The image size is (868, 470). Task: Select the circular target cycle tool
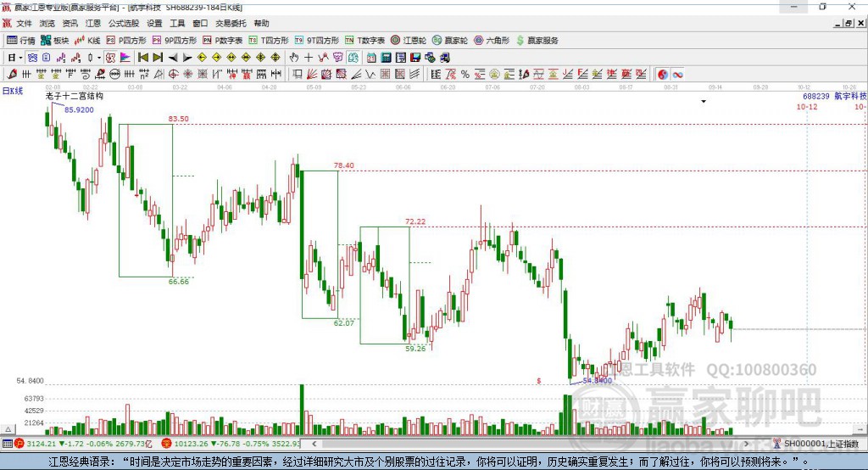click(x=173, y=75)
